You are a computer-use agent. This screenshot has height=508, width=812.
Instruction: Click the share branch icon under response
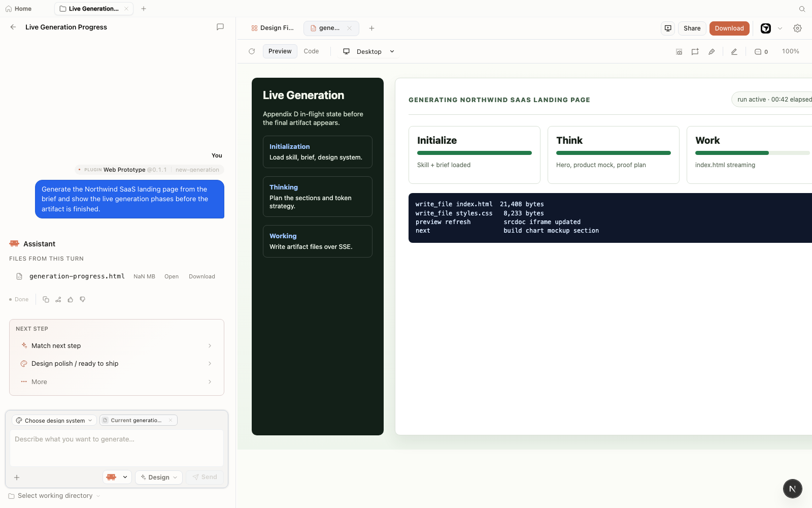pos(58,300)
